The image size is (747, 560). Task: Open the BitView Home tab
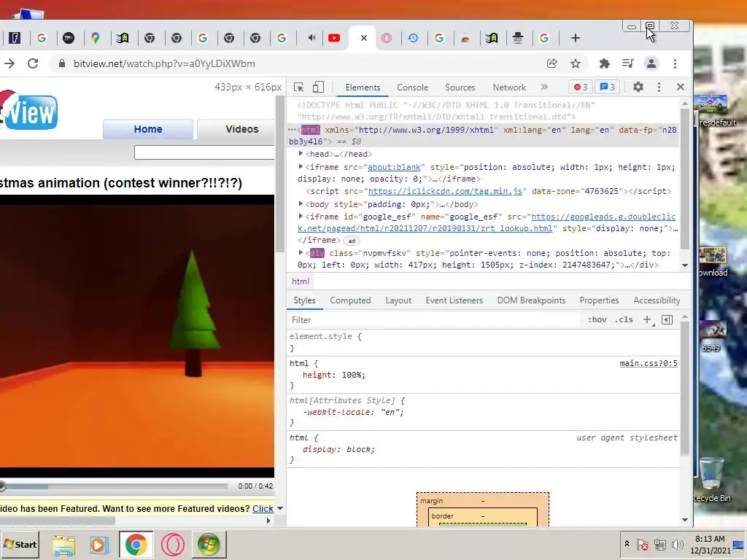tap(148, 129)
